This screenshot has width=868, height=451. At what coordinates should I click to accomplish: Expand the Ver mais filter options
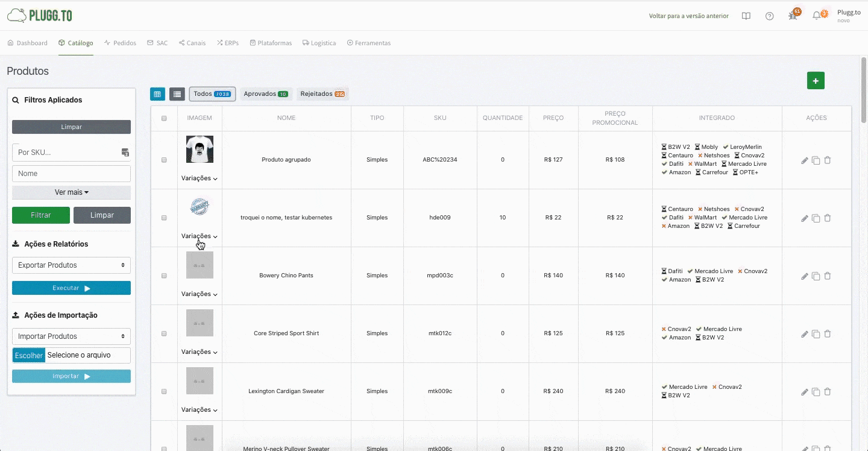pos(71,192)
